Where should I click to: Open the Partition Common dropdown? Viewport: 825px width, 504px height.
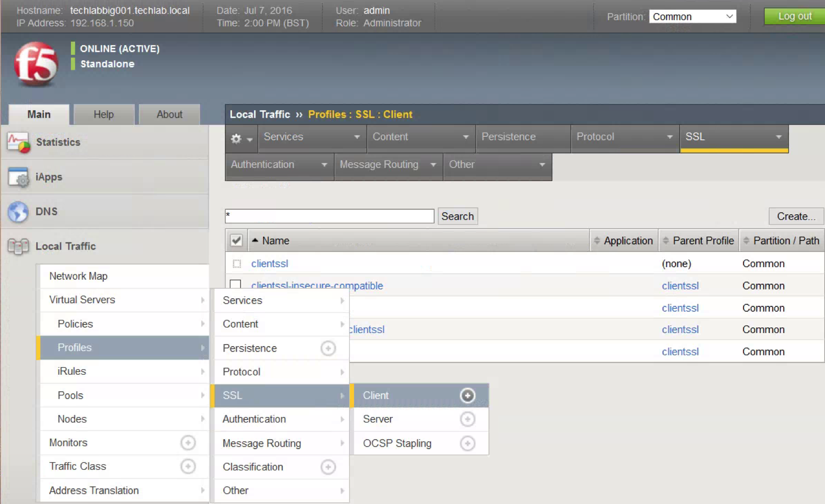[x=693, y=17]
